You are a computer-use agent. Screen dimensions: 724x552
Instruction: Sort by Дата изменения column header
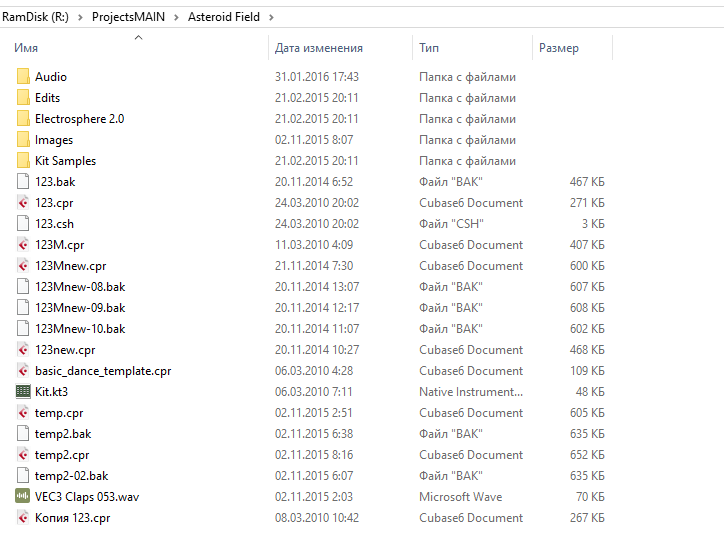point(319,48)
